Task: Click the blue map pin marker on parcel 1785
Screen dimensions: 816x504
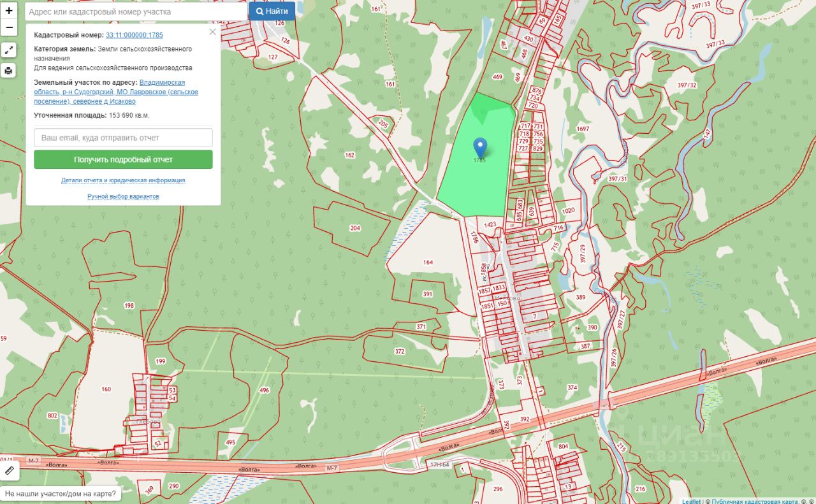Action: (480, 148)
